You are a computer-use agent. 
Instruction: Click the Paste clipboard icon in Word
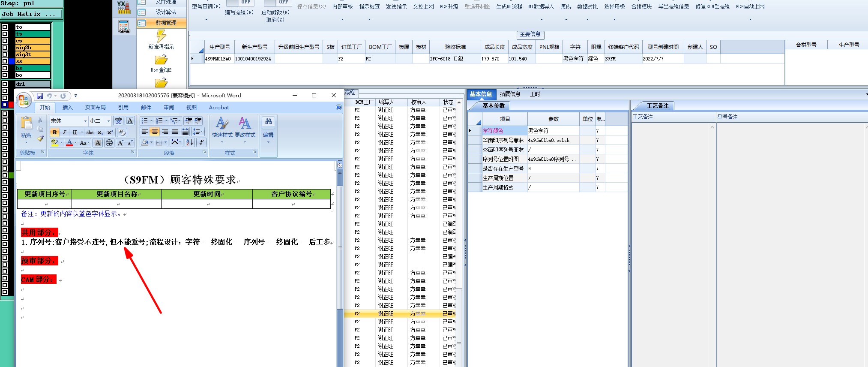click(x=26, y=123)
